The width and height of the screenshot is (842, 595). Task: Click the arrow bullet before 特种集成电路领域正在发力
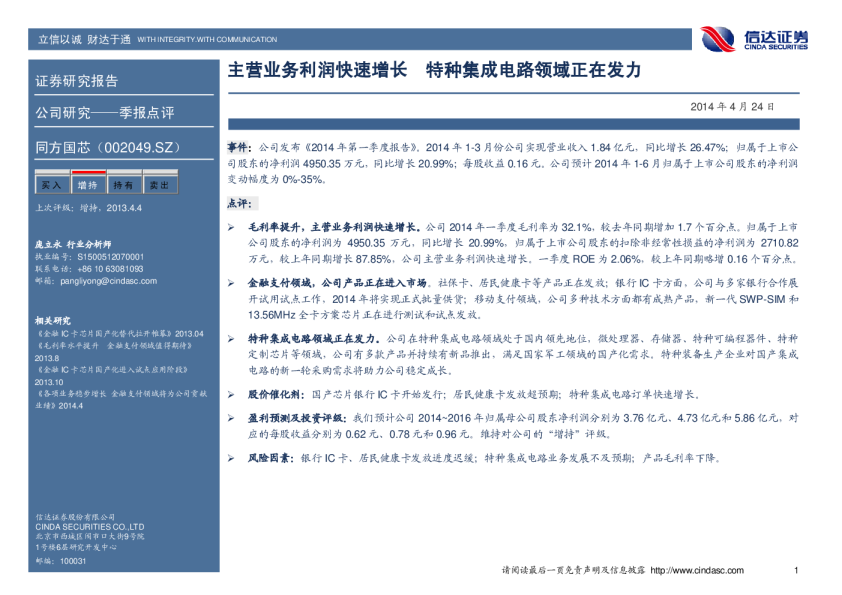pyautogui.click(x=231, y=338)
